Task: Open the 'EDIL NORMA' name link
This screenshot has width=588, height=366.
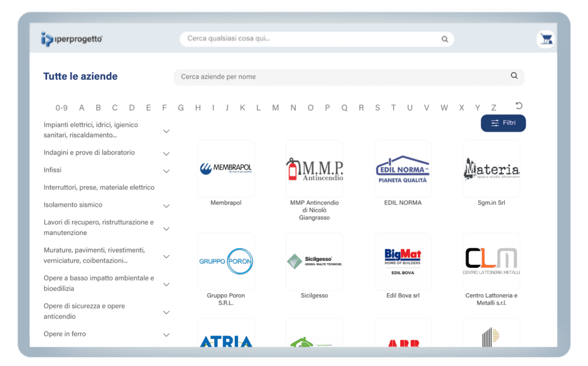Action: pos(403,203)
